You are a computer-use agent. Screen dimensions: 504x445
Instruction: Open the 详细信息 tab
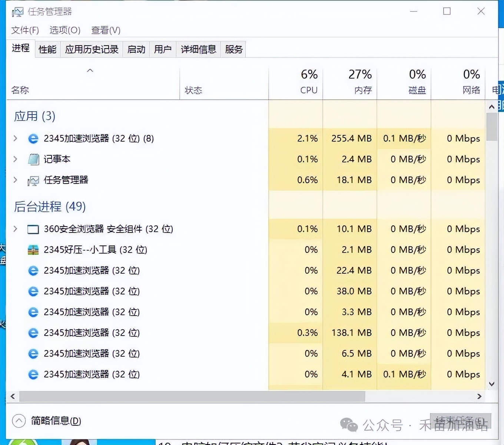point(198,49)
